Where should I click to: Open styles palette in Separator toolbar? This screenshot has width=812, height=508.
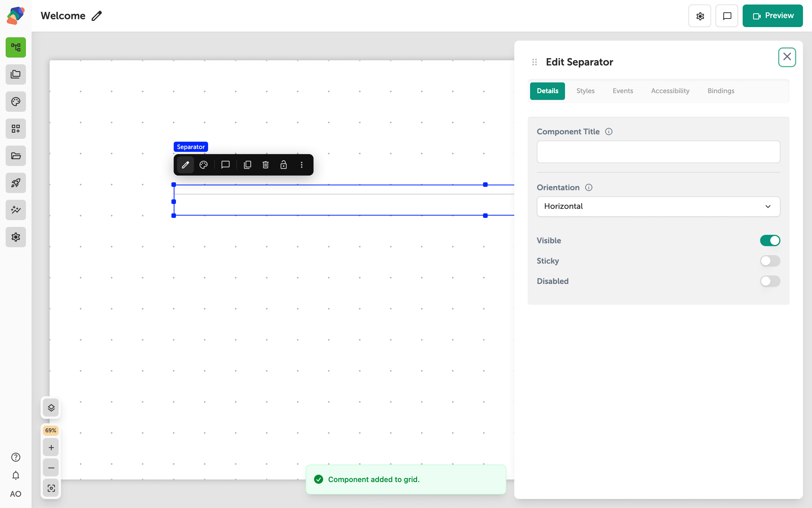pos(203,165)
